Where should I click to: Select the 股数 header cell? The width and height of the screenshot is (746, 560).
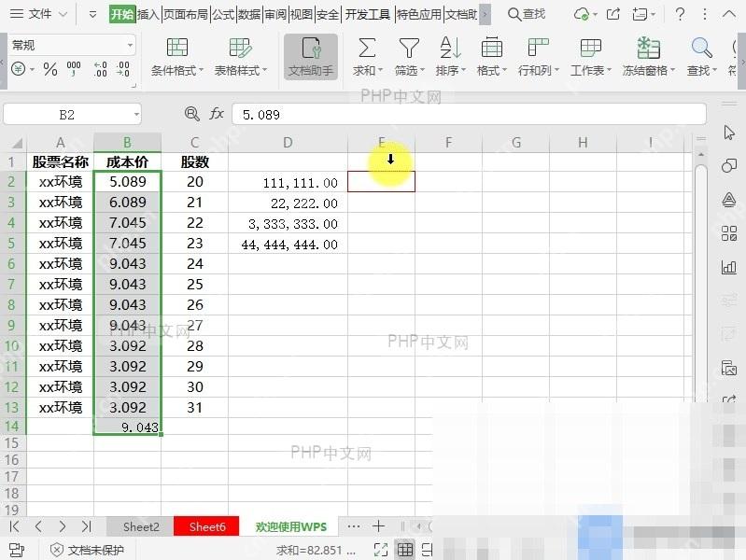194,161
